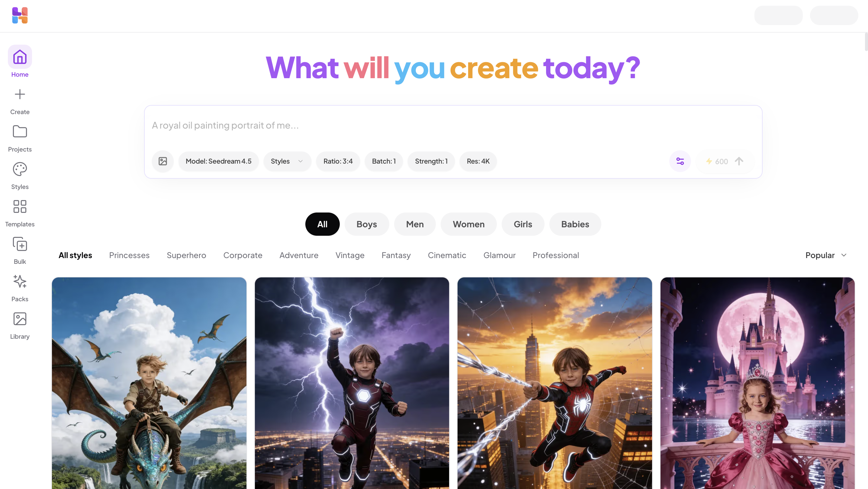The image size is (868, 489).
Task: Click the Ratio: 3:4 button
Action: [x=338, y=161]
